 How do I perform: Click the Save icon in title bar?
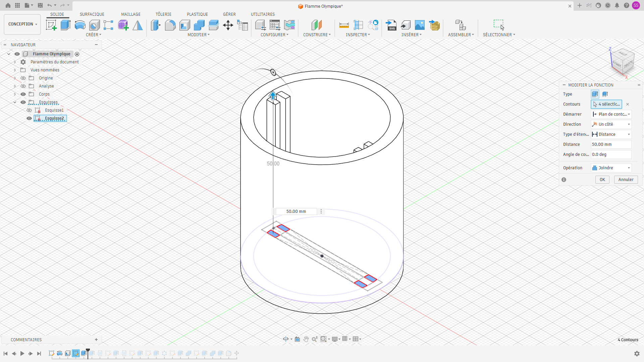pyautogui.click(x=40, y=5)
